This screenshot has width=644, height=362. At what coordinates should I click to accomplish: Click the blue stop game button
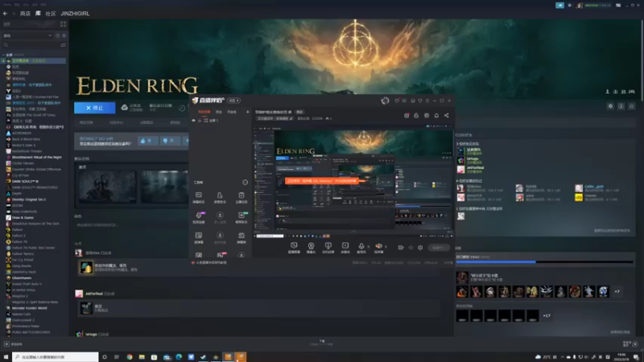(x=94, y=108)
